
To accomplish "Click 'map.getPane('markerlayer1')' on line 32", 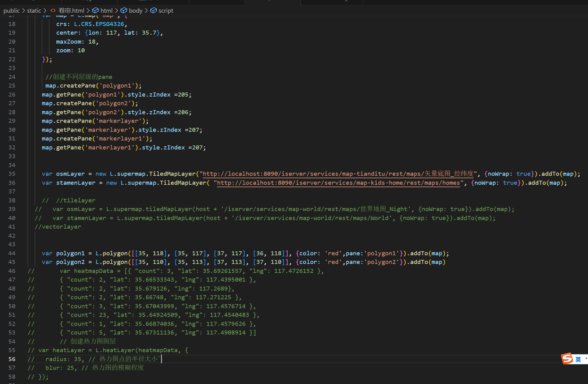I will point(90,148).
